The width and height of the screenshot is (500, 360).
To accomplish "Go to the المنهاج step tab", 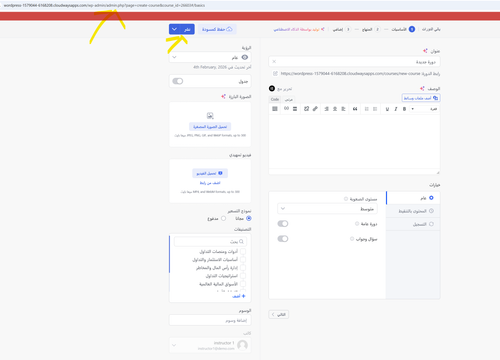I will pos(370,29).
